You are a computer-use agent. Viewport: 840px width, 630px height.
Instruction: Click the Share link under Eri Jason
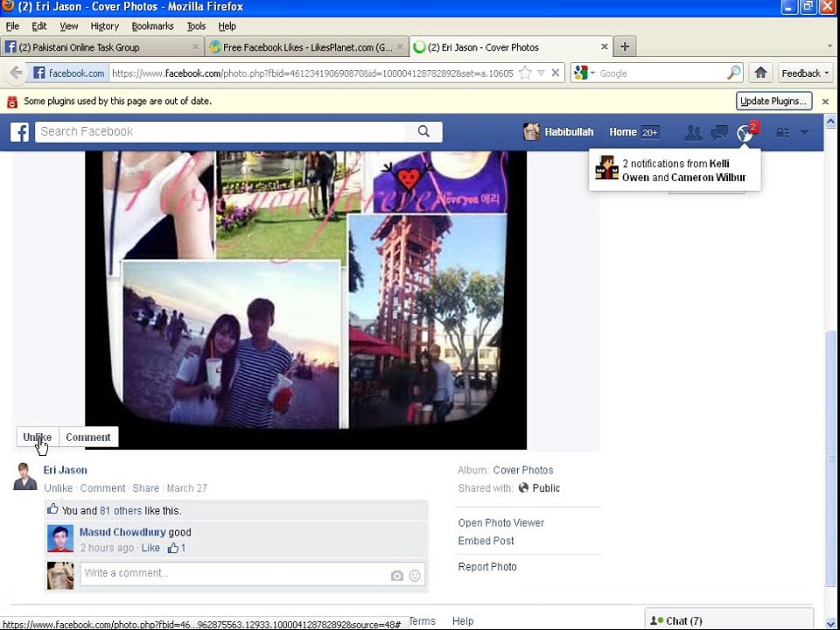(146, 488)
